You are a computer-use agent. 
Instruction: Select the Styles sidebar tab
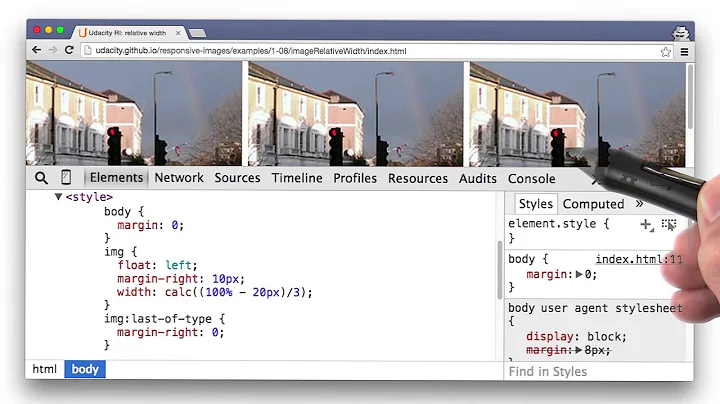535,204
